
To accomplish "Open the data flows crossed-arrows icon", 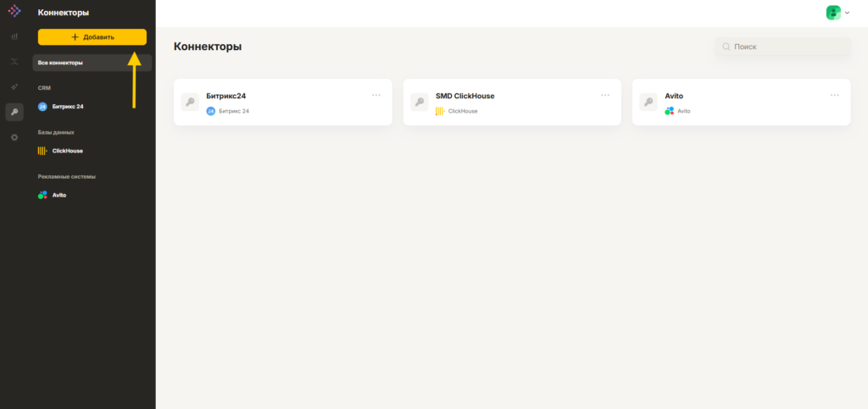I will (x=14, y=61).
